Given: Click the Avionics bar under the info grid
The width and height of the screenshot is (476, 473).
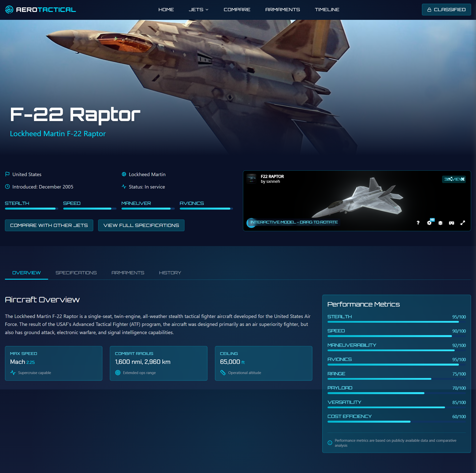Looking at the screenshot, I should (206, 209).
